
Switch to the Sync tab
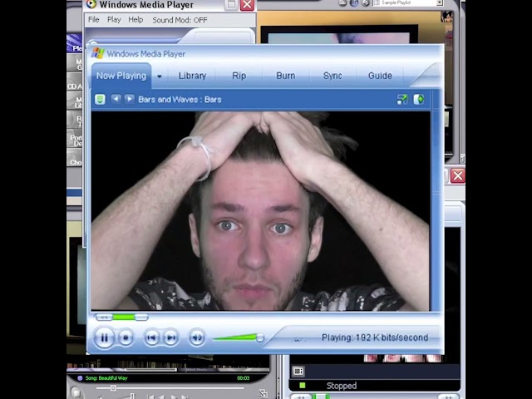point(332,76)
